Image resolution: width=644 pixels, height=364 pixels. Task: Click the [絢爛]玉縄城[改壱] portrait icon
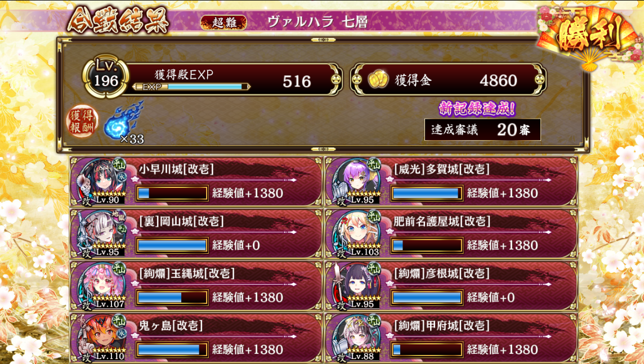coord(104,285)
